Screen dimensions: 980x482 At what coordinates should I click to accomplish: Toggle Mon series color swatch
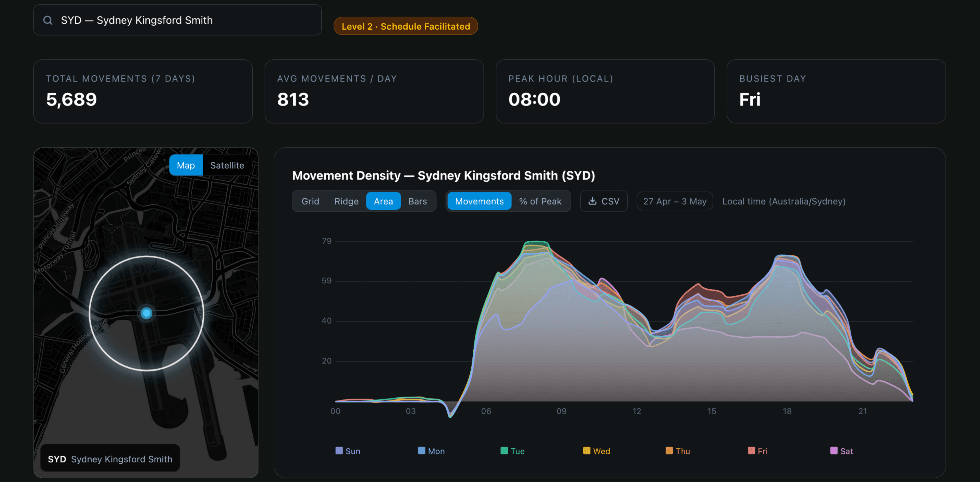point(422,450)
